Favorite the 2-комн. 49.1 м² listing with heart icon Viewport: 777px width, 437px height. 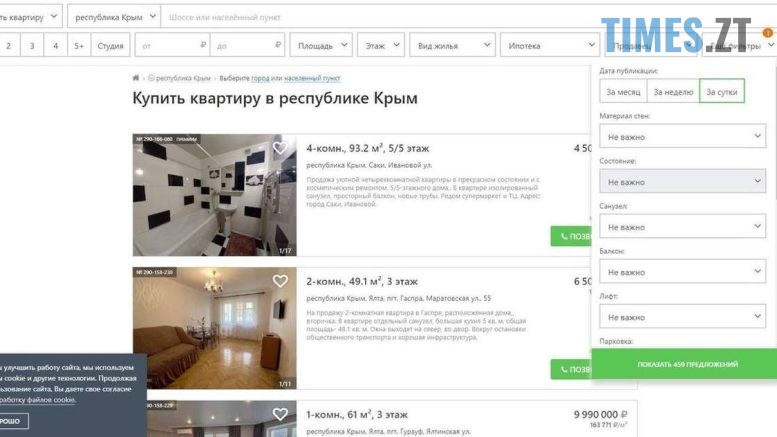pos(280,281)
